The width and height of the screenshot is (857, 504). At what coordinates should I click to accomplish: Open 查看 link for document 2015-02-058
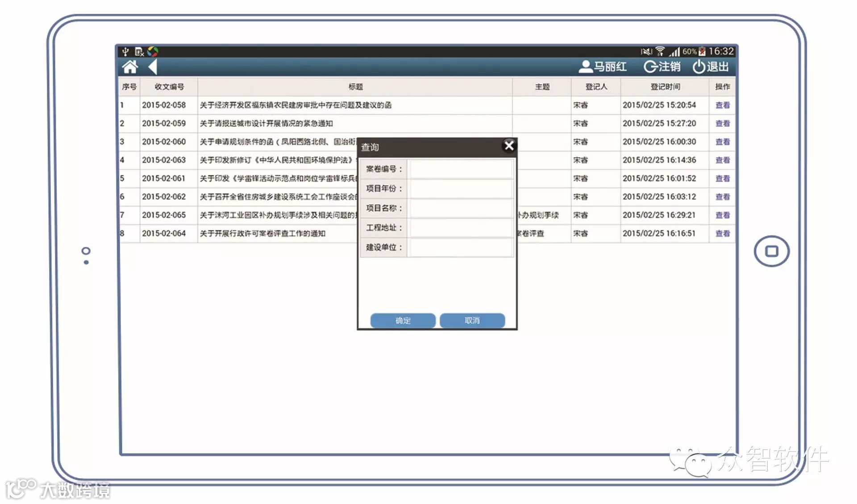point(722,105)
